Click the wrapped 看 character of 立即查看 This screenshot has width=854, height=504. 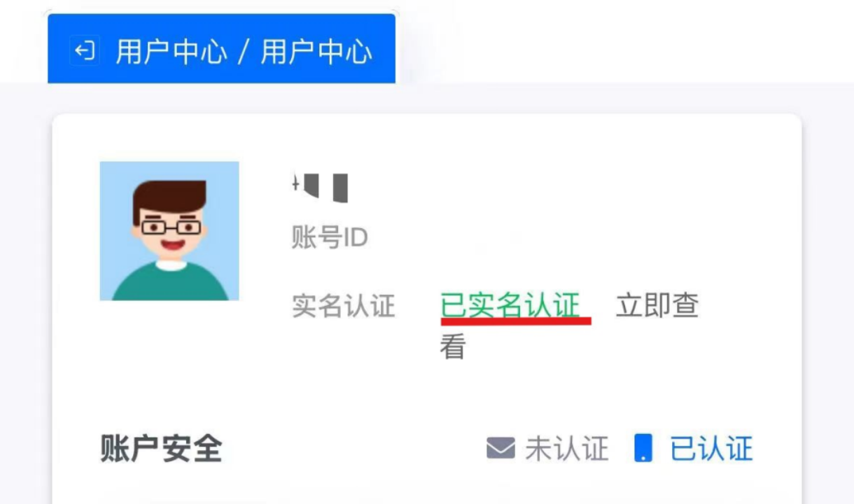pyautogui.click(x=452, y=347)
